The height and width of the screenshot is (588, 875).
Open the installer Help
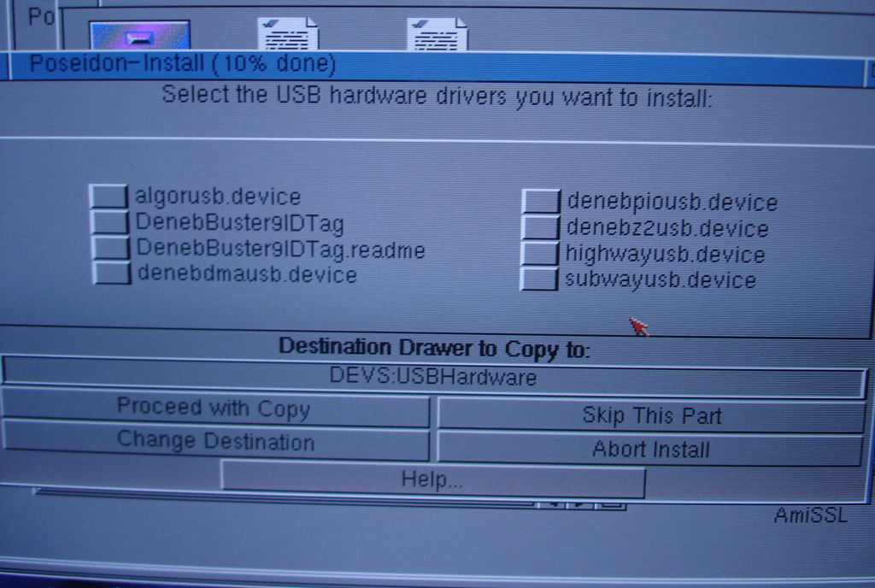click(x=433, y=479)
